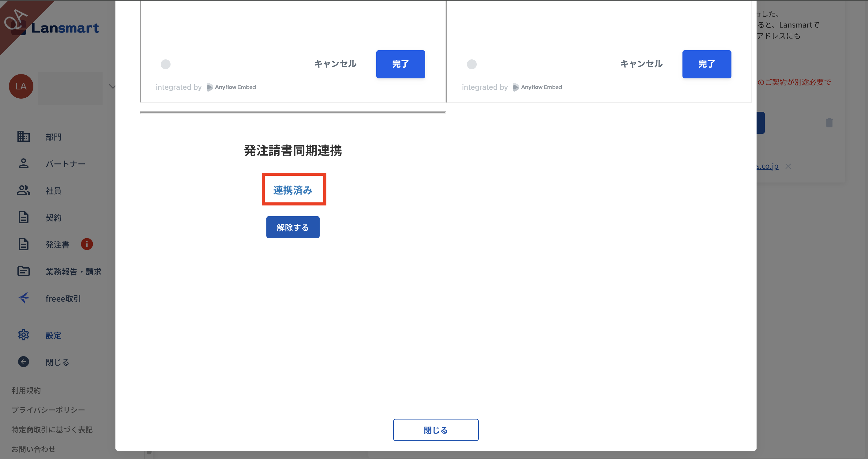Viewport: 868px width, 459px height.
Task: Click the 設定 gear icon
Action: click(23, 335)
